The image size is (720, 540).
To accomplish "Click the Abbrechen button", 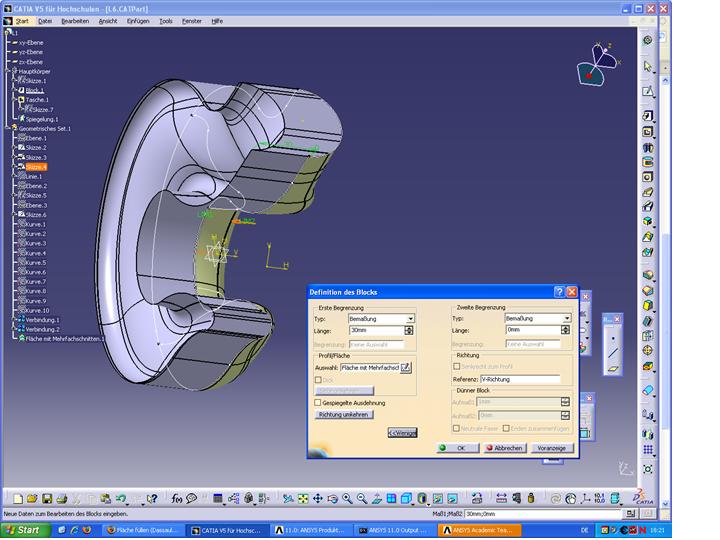I will [505, 448].
